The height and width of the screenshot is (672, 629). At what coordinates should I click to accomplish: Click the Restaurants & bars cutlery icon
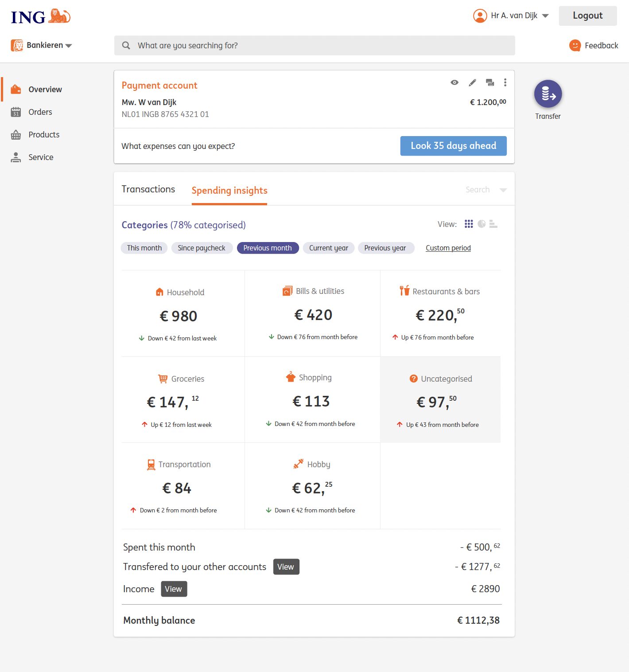[404, 291]
